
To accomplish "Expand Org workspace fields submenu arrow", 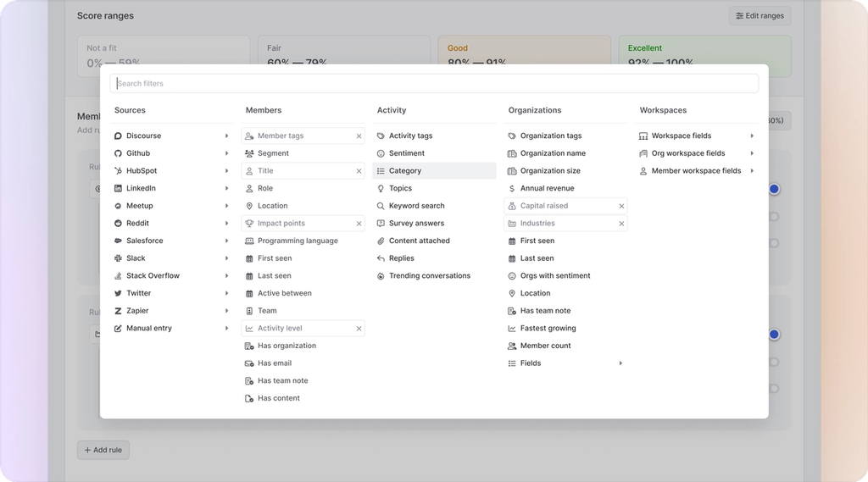I will 752,153.
